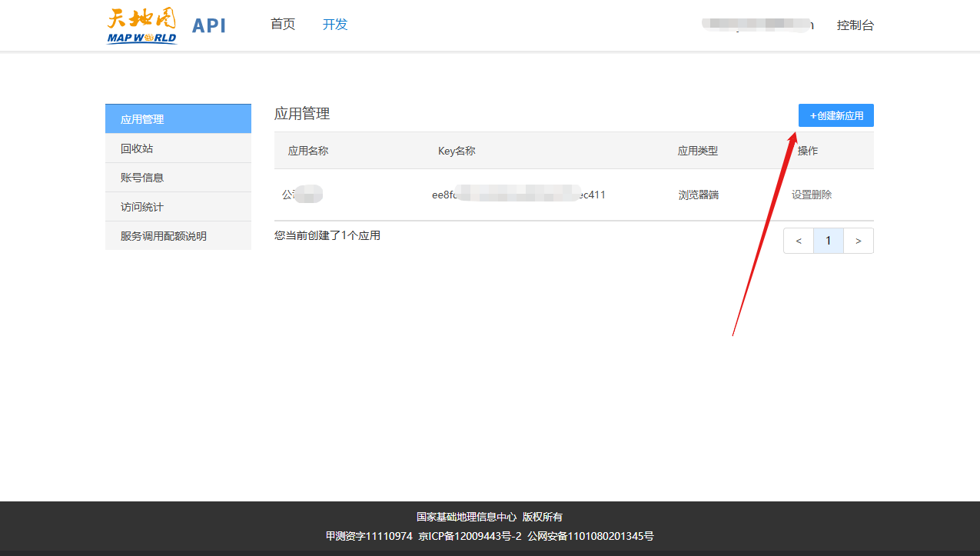This screenshot has height=556, width=980.
Task: Go to the 首页 home page
Action: click(283, 25)
